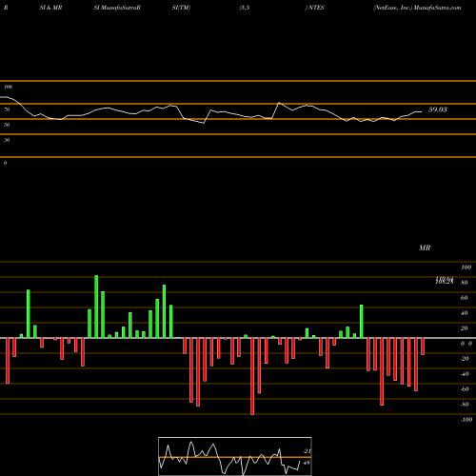Click the -100 label on MR right axis

click(x=466, y=420)
